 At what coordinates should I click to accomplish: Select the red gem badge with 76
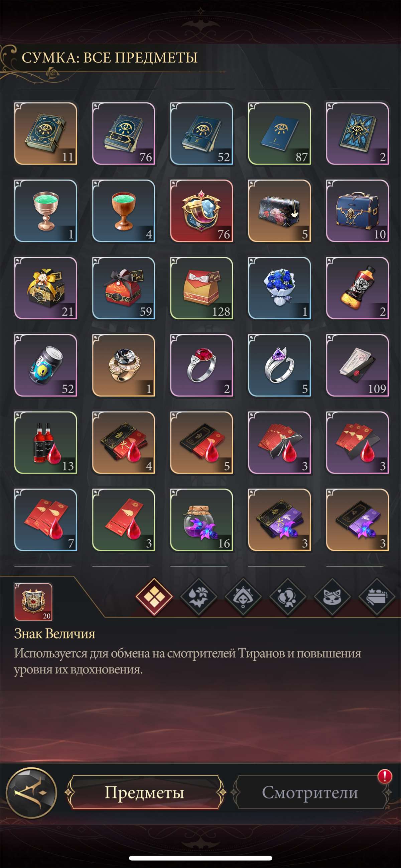[x=202, y=211]
